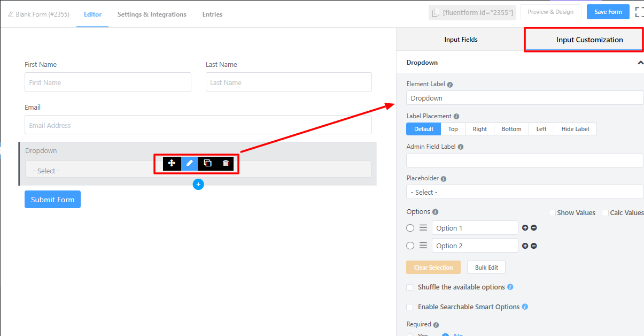Delete the Dropdown field using trash icon
The height and width of the screenshot is (336, 644).
(x=226, y=163)
